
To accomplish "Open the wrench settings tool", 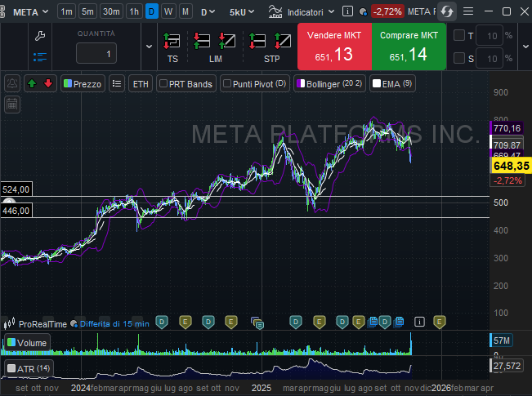I will (x=39, y=36).
